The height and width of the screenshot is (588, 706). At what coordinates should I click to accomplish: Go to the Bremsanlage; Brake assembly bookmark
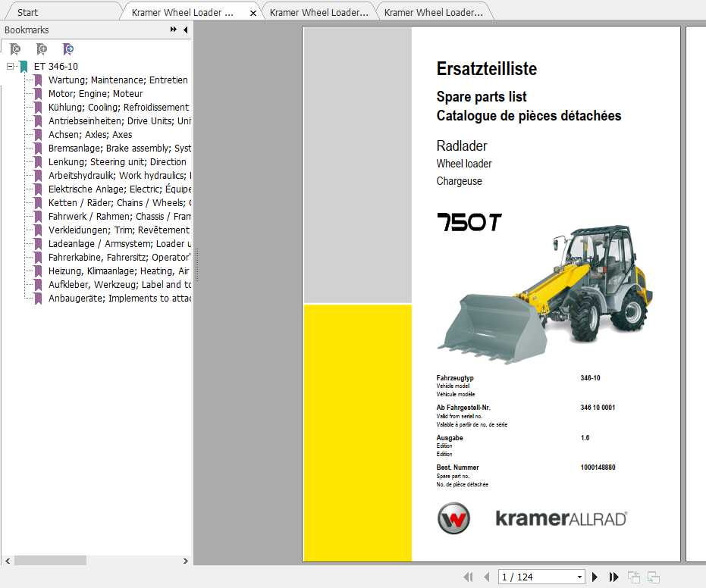click(x=120, y=148)
